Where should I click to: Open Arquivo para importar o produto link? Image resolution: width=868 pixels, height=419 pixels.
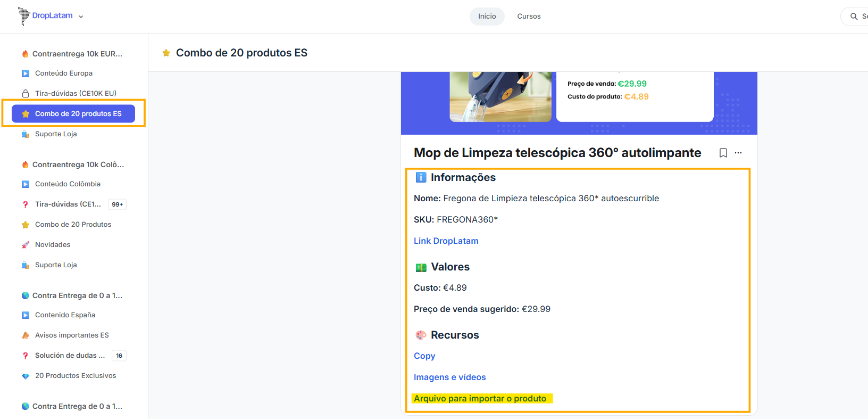pyautogui.click(x=480, y=398)
